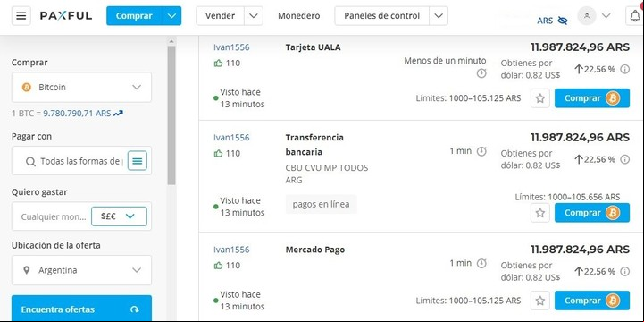Open the notifications bell

(x=634, y=16)
